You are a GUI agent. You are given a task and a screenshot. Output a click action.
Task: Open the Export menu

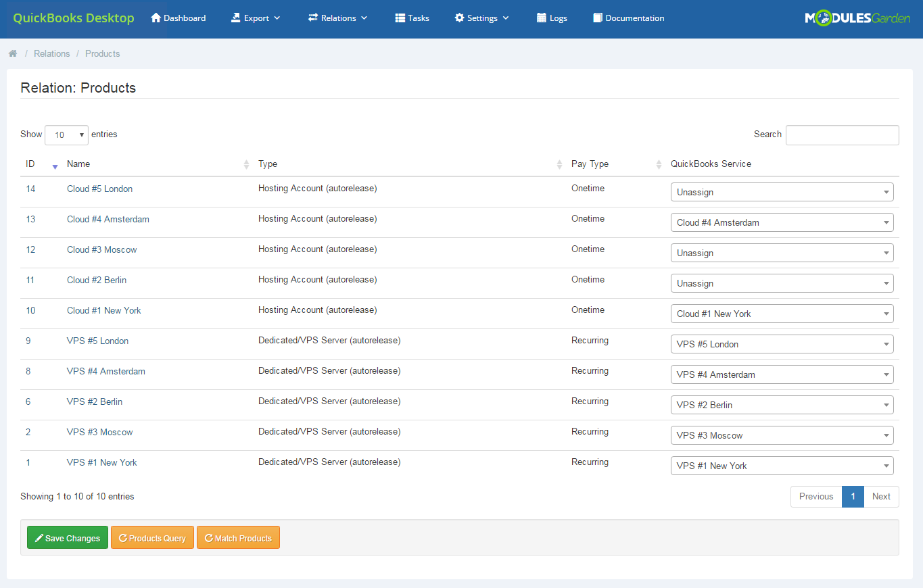pos(255,18)
